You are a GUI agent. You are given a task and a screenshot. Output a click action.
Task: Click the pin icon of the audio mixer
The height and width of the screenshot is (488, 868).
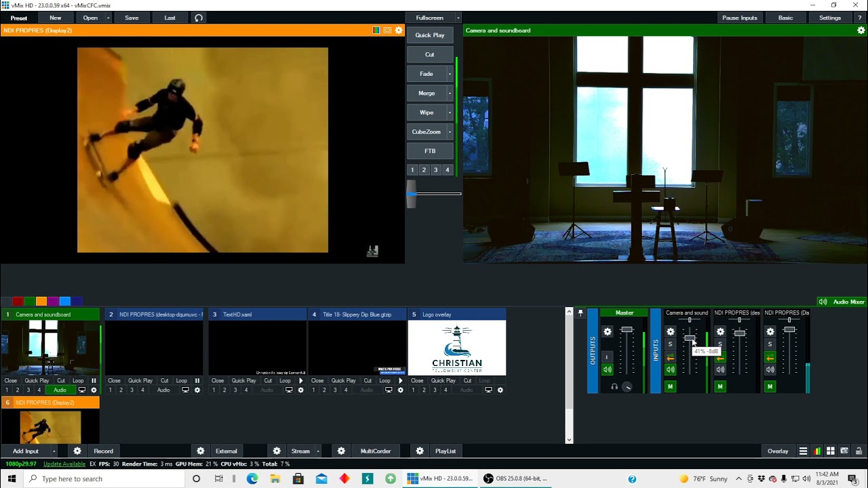tap(580, 313)
